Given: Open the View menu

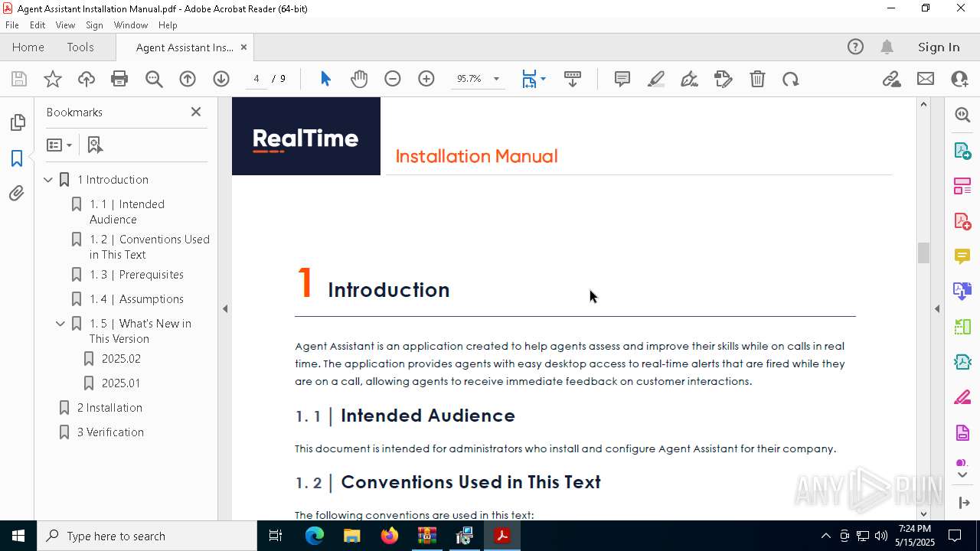Looking at the screenshot, I should click(x=65, y=25).
